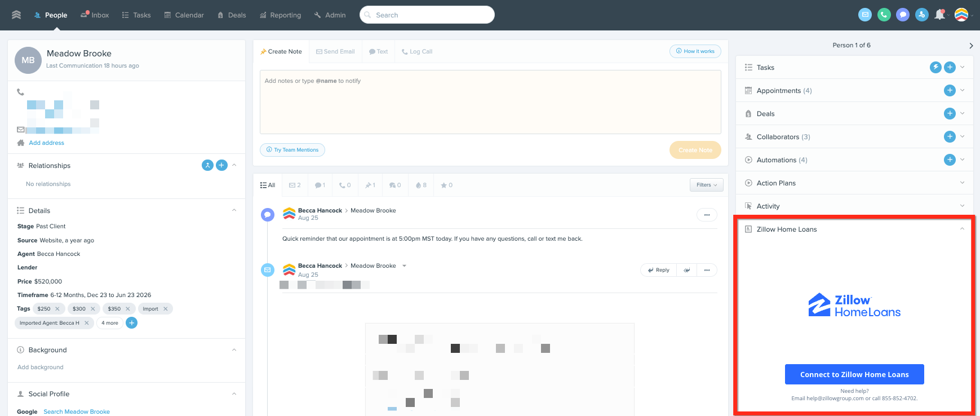Viewport: 980px width, 416px height.
Task: Expand the Action Plans section
Action: tap(962, 183)
